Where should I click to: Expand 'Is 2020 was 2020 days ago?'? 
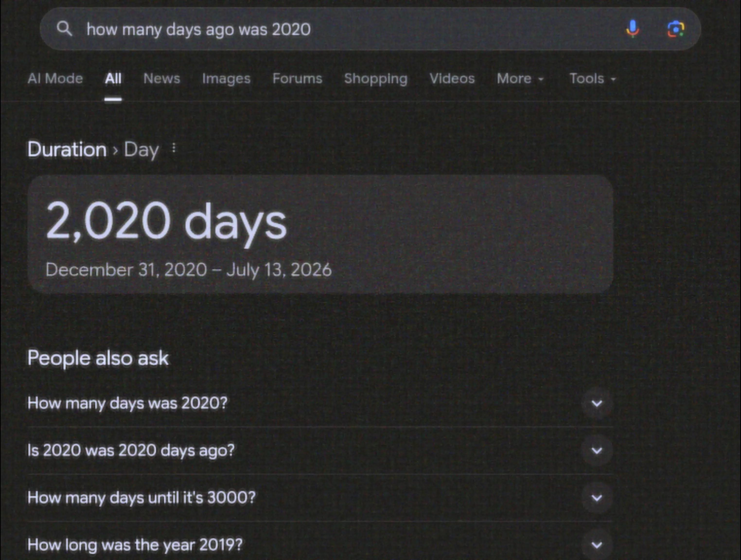point(320,450)
